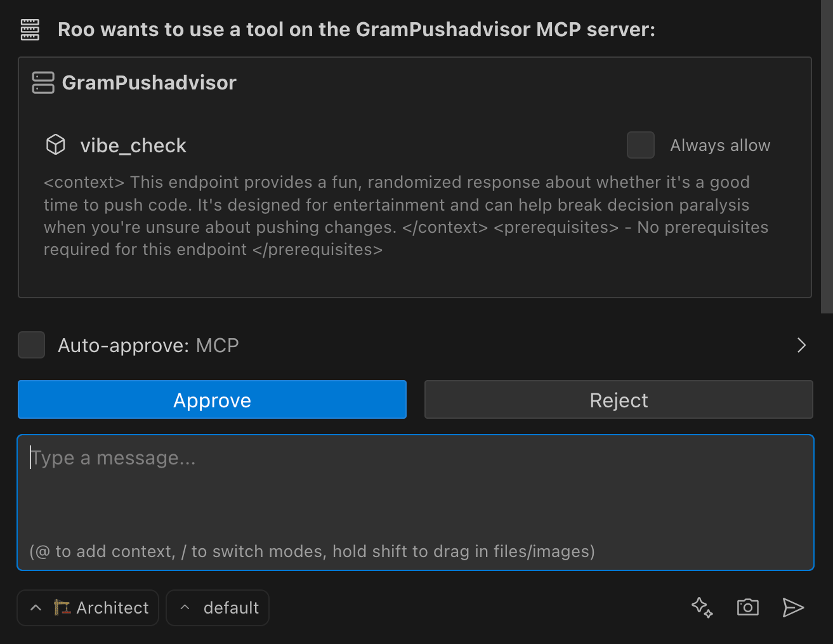Focus the Type a message input field

416,503
